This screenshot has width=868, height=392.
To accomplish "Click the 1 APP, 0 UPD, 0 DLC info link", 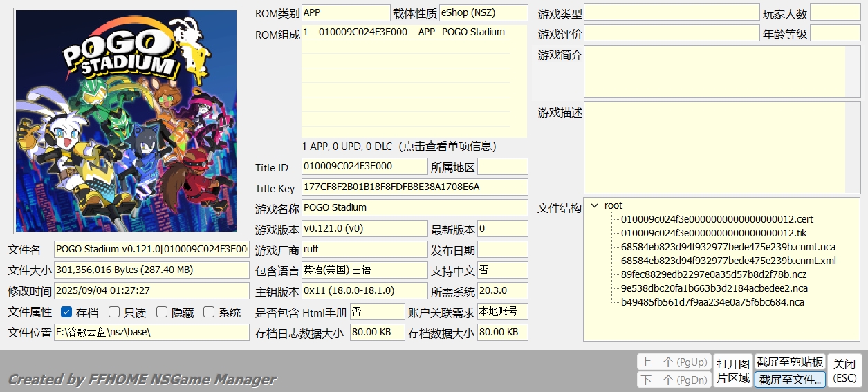I will (399, 147).
